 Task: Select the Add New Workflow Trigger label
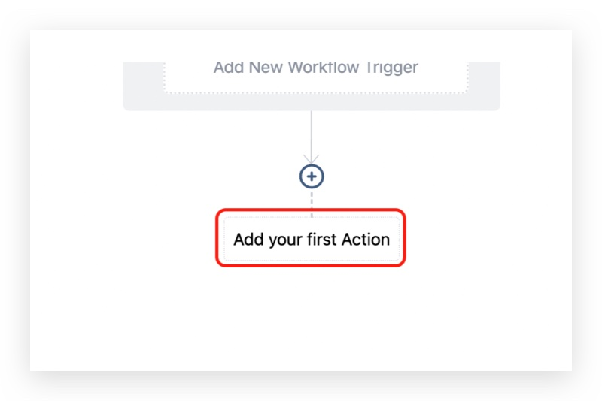coord(316,68)
